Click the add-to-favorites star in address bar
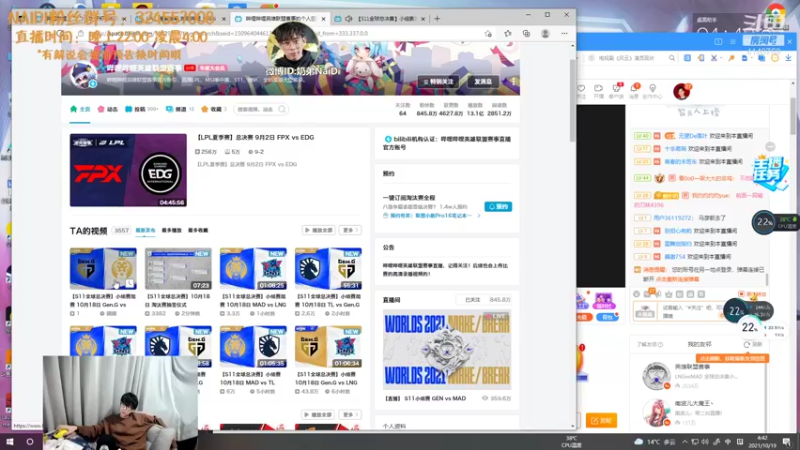 (488, 34)
